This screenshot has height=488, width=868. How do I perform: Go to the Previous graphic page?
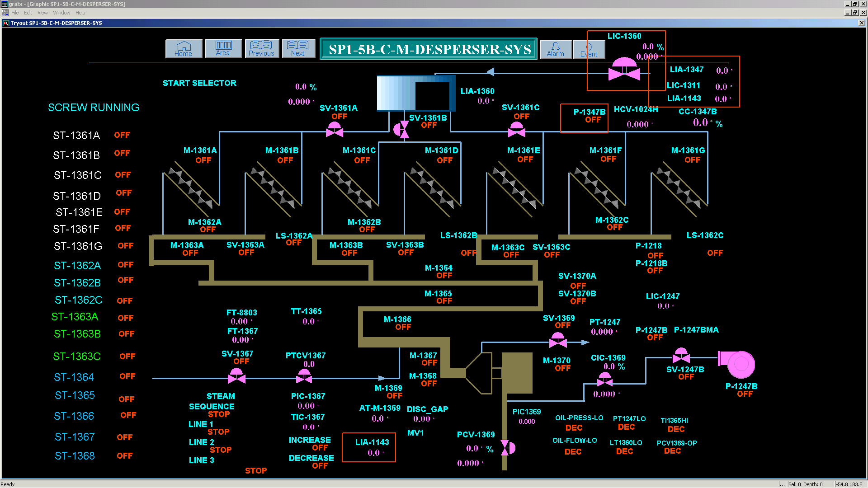[x=261, y=48]
